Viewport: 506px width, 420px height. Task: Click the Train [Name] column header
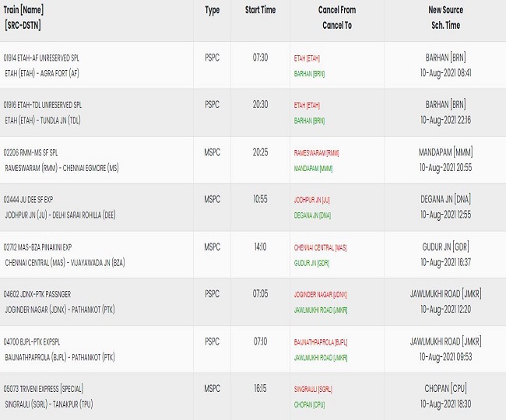[23, 17]
